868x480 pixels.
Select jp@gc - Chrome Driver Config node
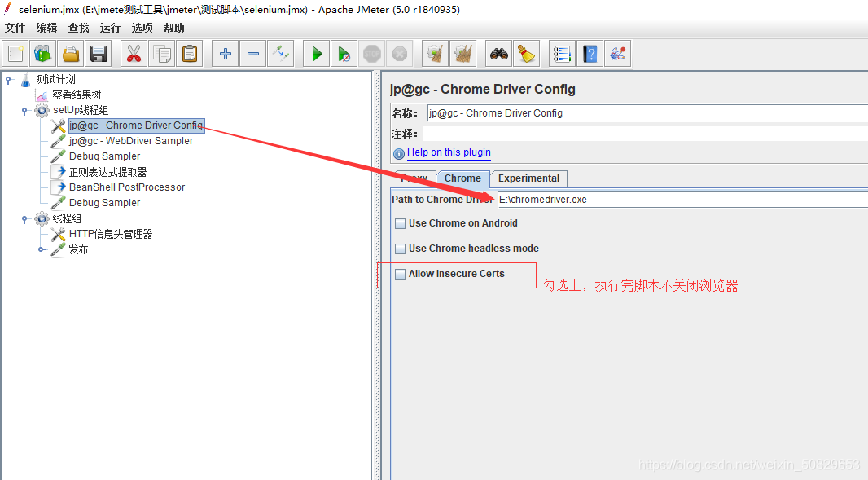(x=136, y=126)
